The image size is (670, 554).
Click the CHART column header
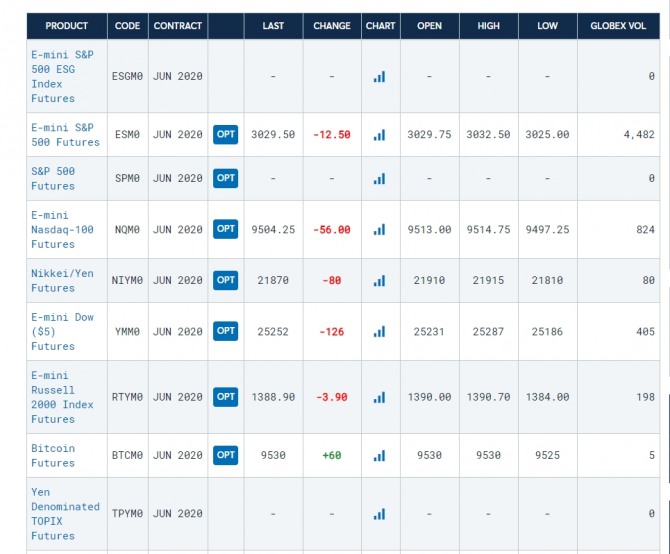[x=380, y=26]
